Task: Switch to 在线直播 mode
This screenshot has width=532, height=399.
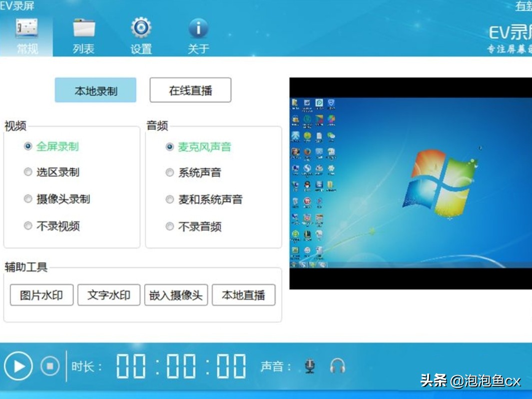Action: pos(190,90)
